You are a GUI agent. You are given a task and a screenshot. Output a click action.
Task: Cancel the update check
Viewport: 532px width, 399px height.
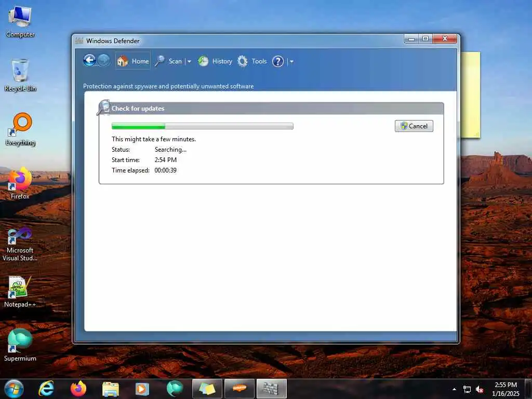pyautogui.click(x=414, y=126)
